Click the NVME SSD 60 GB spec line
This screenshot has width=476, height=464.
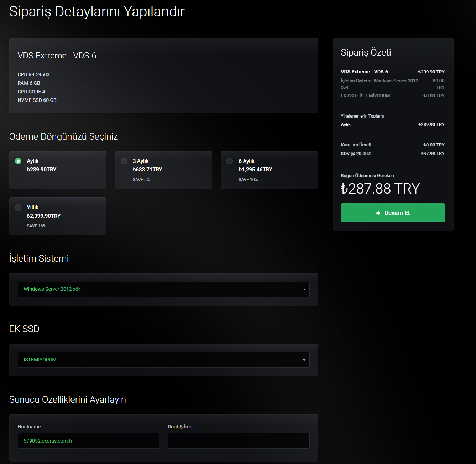37,100
